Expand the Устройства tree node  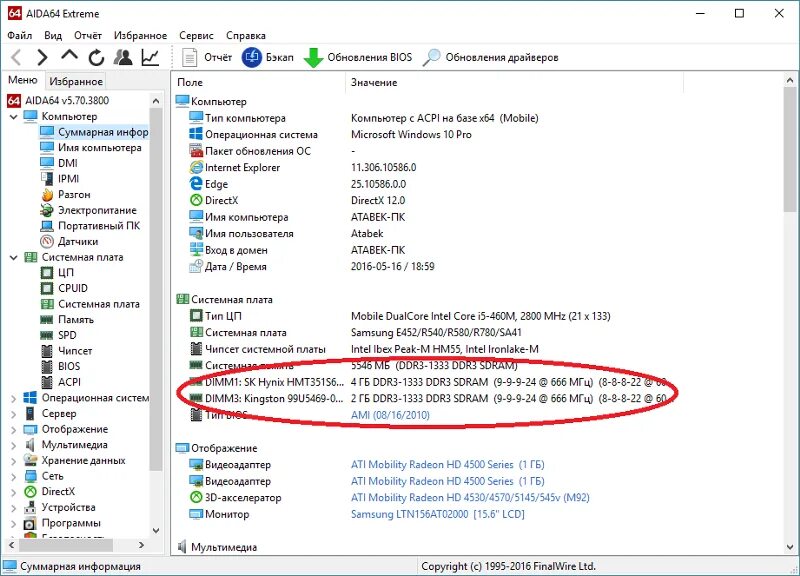click(14, 508)
